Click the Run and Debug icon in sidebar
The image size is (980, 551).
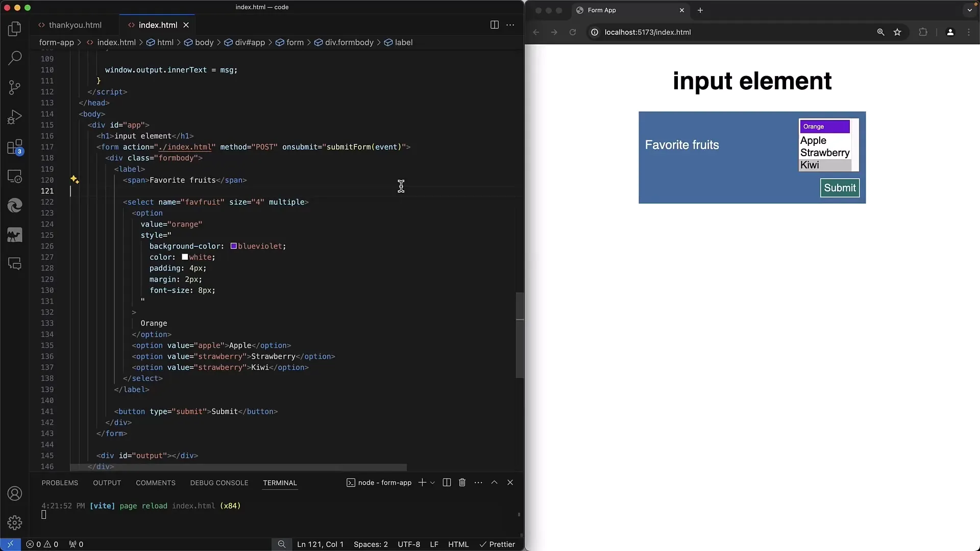15,116
